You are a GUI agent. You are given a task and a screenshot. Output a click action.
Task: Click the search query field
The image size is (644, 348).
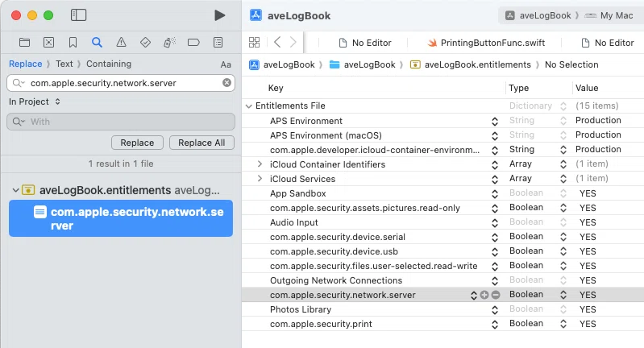click(x=121, y=83)
